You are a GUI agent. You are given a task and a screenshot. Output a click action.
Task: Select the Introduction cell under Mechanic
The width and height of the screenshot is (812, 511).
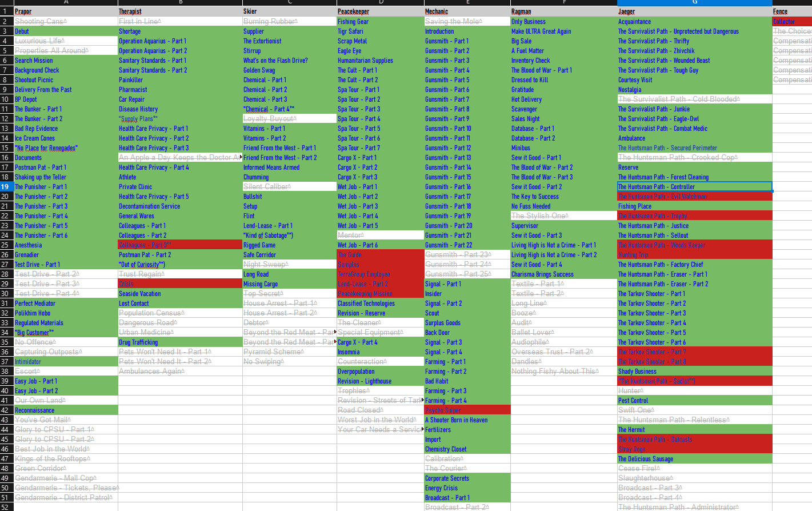tap(467, 31)
